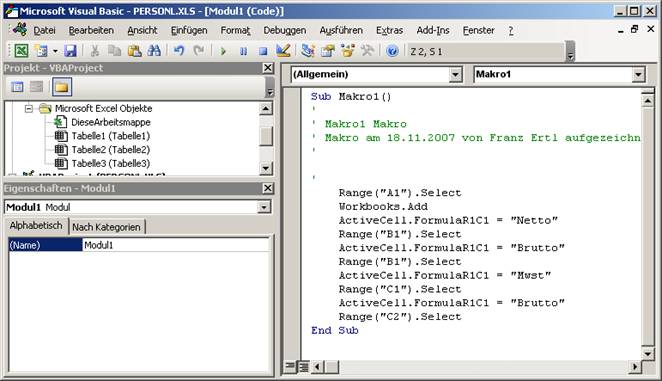662x381 pixels.
Task: Click the Cut scissors icon
Action: pos(95,51)
